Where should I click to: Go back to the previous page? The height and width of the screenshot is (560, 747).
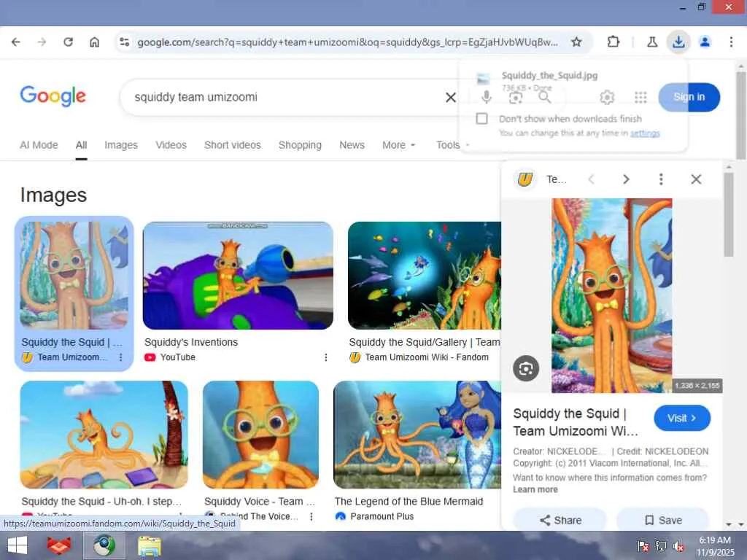[16, 42]
